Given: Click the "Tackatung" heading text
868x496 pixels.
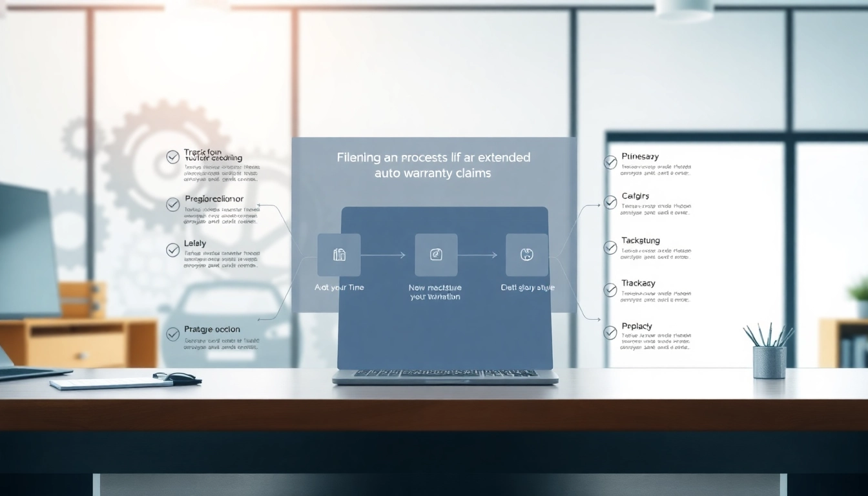Looking at the screenshot, I should (x=641, y=241).
